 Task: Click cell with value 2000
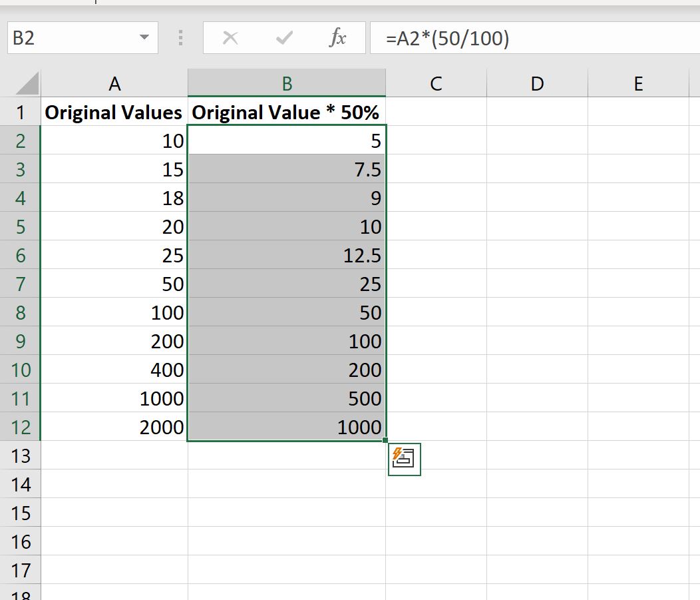pos(114,427)
